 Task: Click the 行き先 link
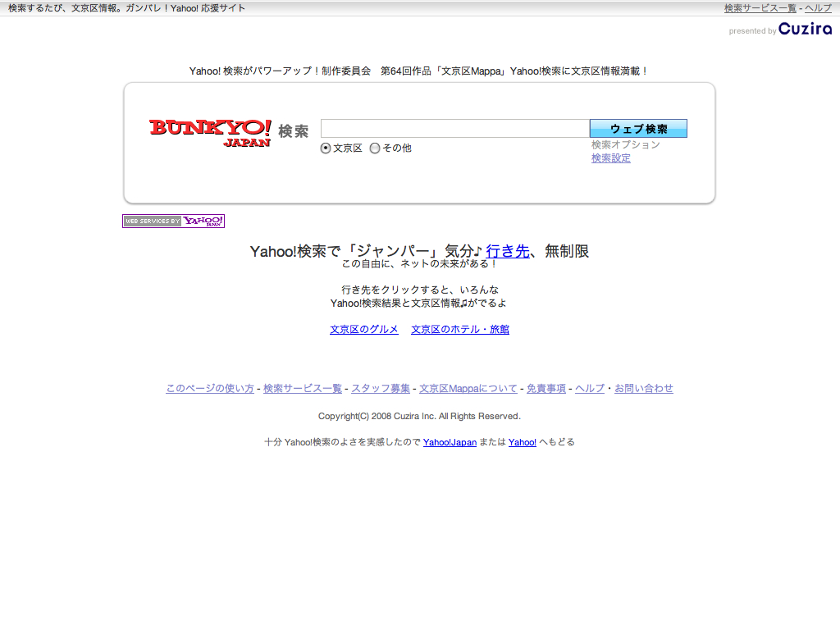[508, 251]
